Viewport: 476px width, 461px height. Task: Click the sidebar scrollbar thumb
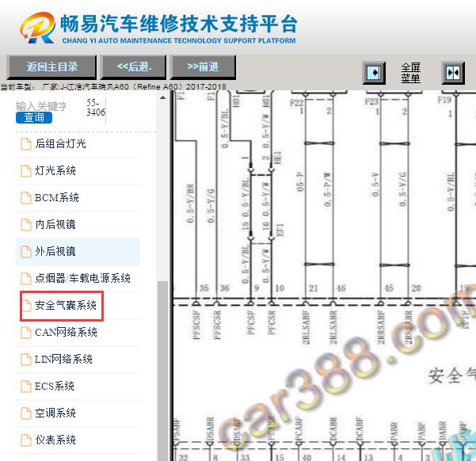tap(162, 371)
